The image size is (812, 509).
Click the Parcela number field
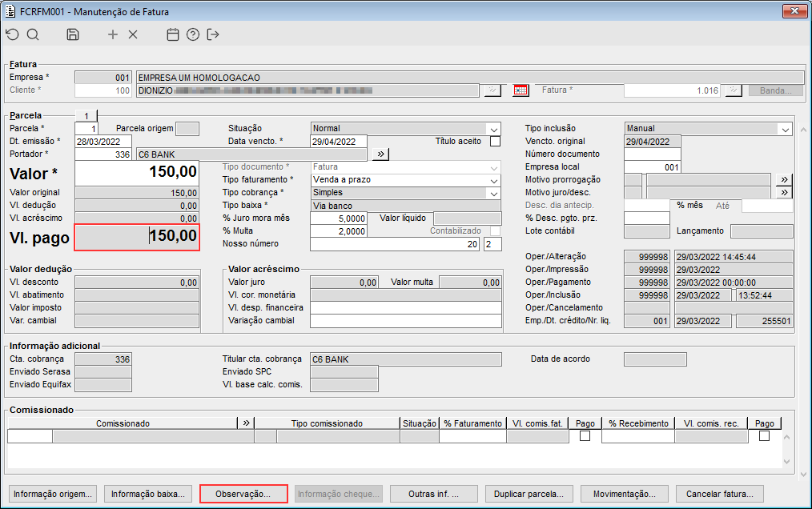click(86, 128)
